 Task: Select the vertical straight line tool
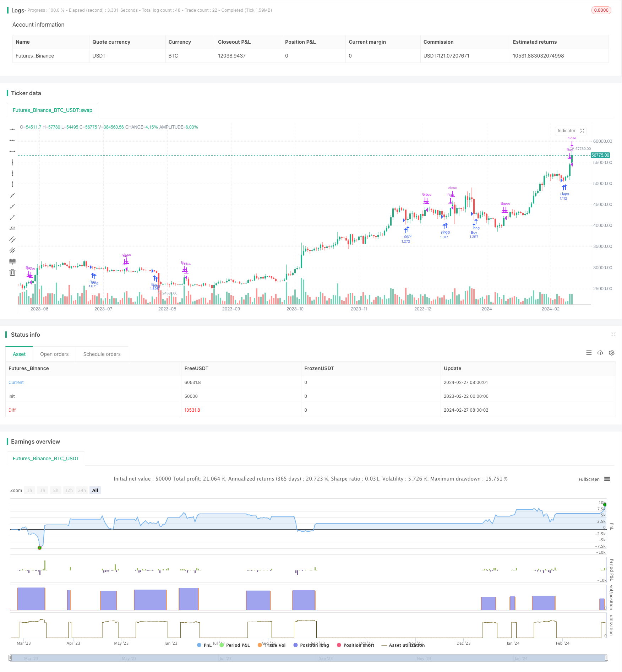(x=12, y=162)
